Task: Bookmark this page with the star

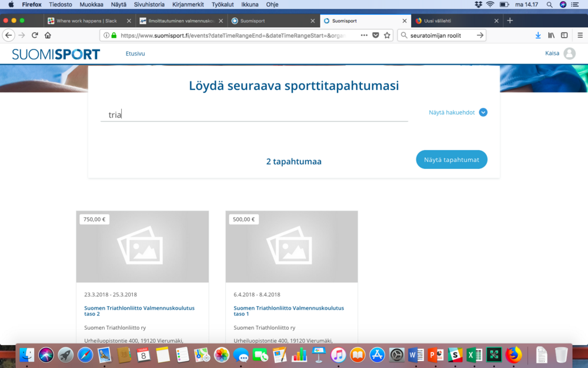Action: tap(387, 35)
